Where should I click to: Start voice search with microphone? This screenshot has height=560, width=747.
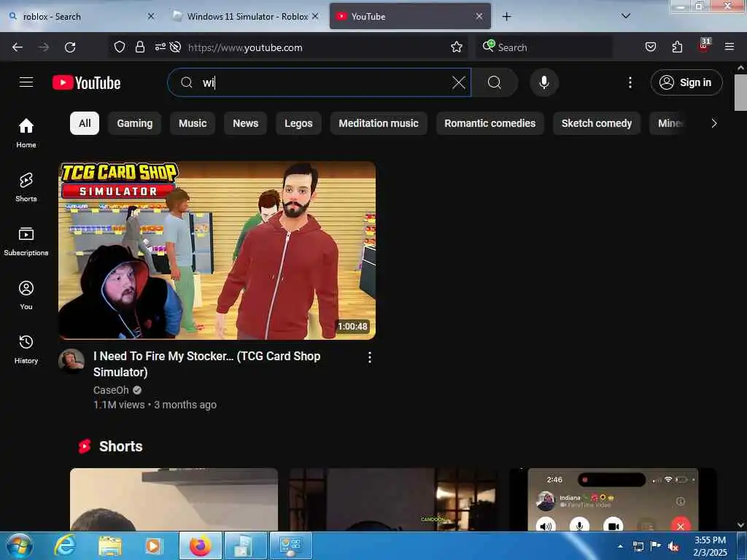point(543,82)
